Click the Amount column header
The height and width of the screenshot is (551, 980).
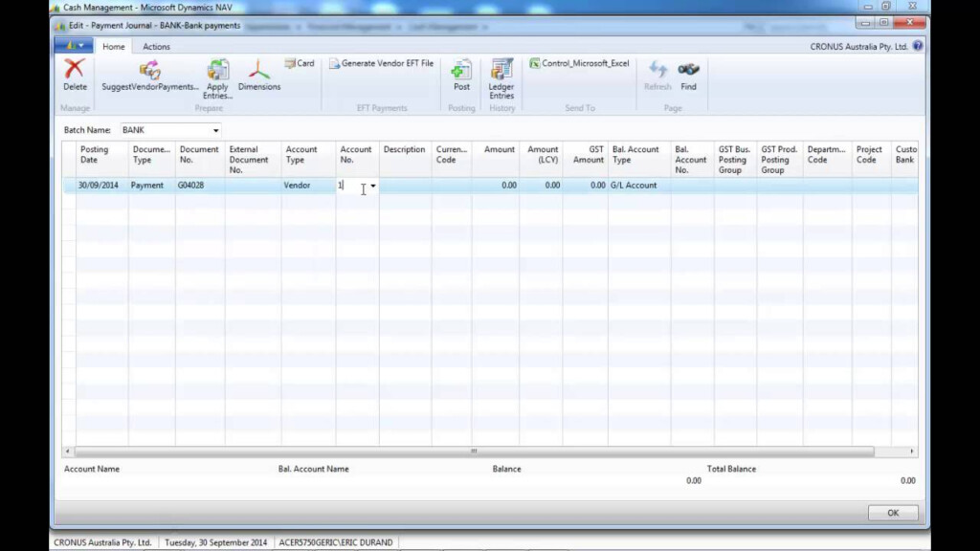coord(497,160)
